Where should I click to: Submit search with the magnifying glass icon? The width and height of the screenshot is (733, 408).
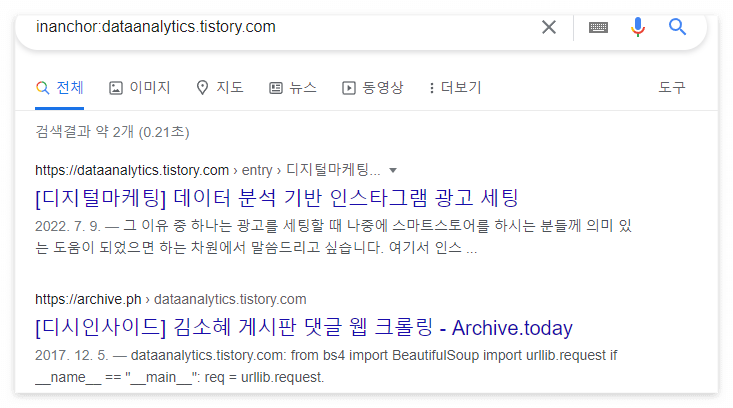click(x=677, y=27)
